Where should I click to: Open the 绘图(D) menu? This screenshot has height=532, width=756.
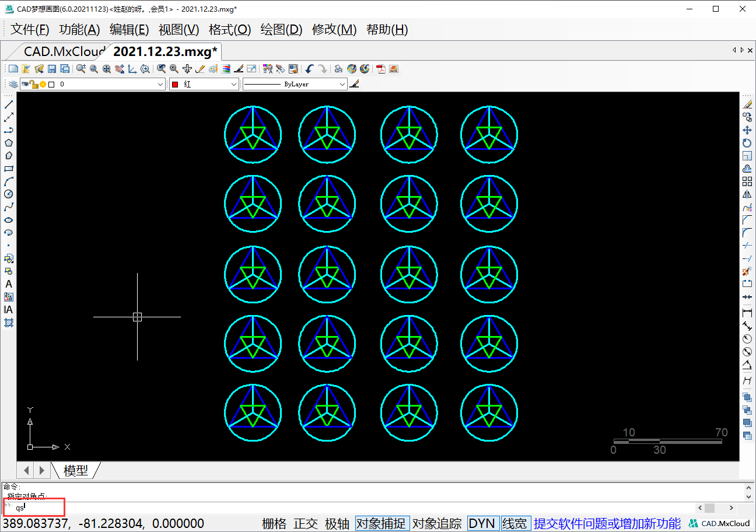pyautogui.click(x=281, y=30)
